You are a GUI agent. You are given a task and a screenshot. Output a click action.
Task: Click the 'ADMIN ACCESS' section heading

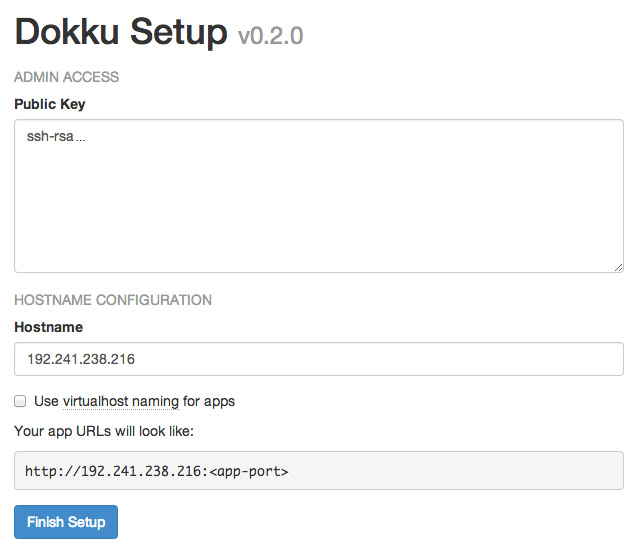coord(67,77)
